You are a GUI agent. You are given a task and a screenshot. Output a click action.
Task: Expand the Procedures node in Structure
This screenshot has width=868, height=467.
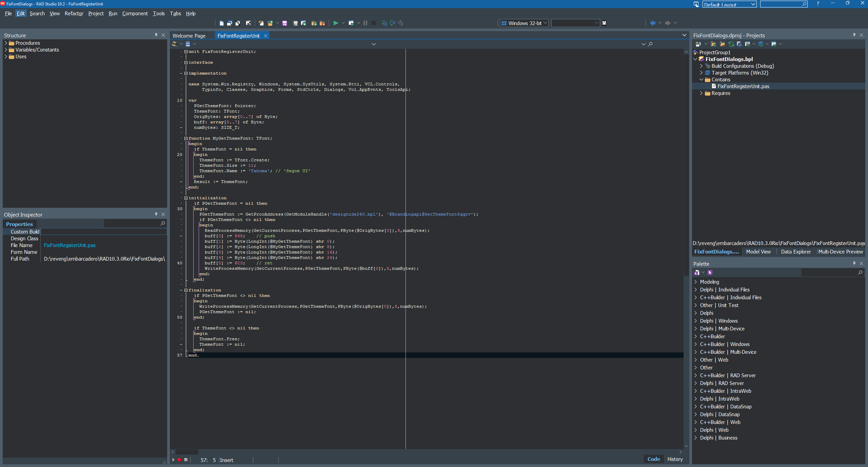(6, 43)
